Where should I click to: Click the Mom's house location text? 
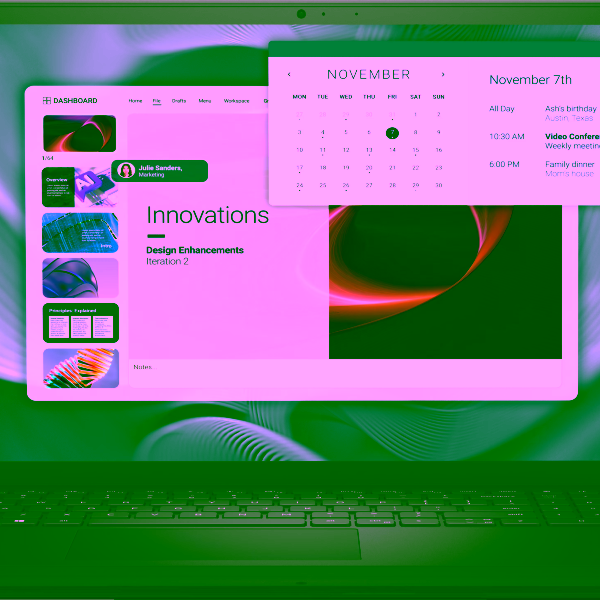(569, 173)
